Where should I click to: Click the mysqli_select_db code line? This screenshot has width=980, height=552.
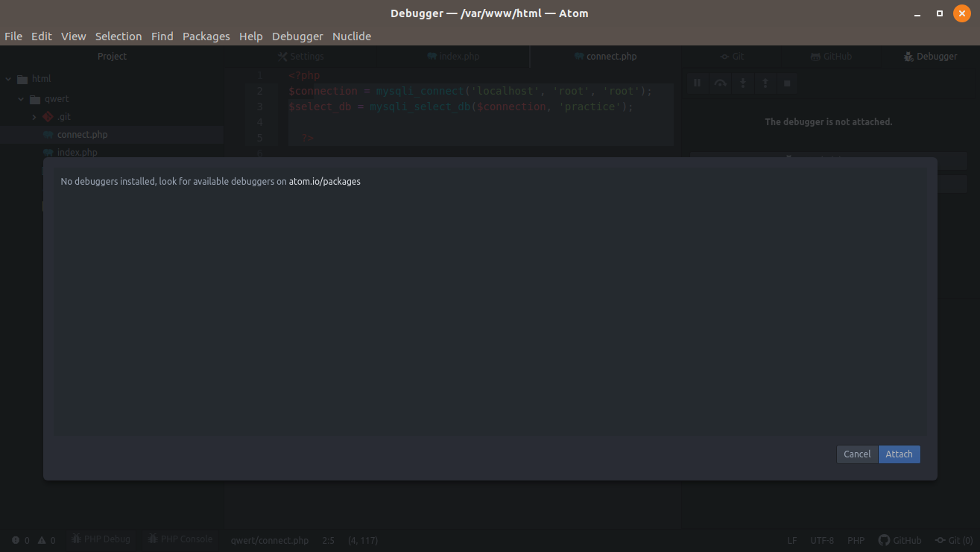coord(461,107)
